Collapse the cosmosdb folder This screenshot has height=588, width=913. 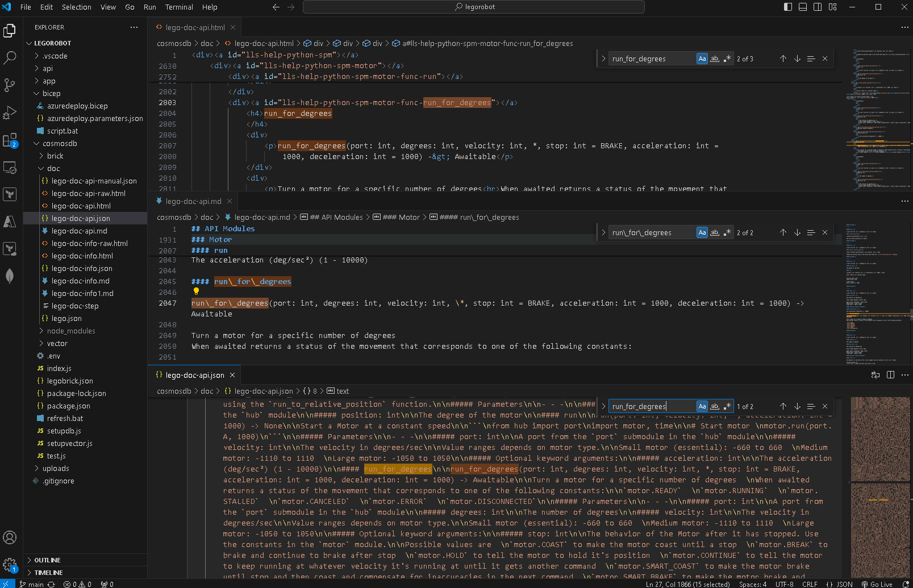(x=85, y=143)
